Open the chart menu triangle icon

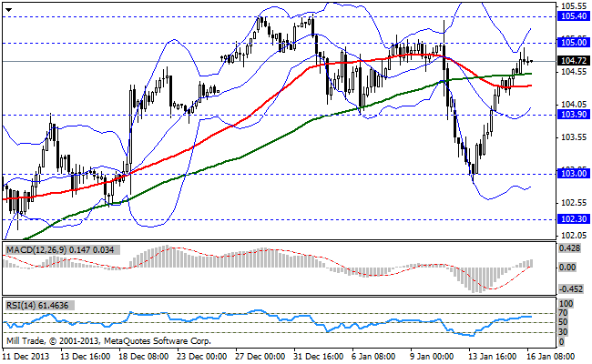[x=9, y=10]
